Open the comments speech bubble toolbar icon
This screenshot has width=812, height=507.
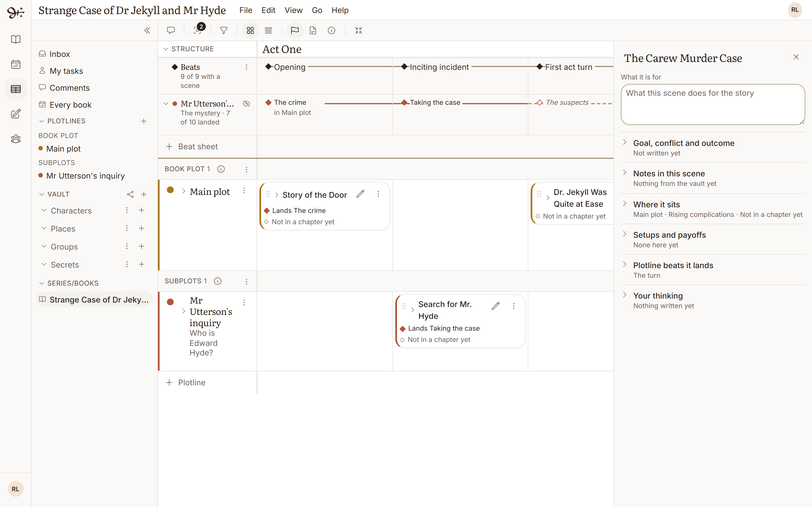click(x=171, y=30)
